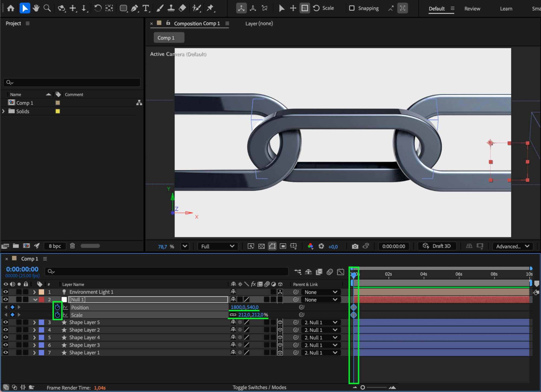
Task: Click the Position value 1800,0,540,0
Action: coord(244,307)
